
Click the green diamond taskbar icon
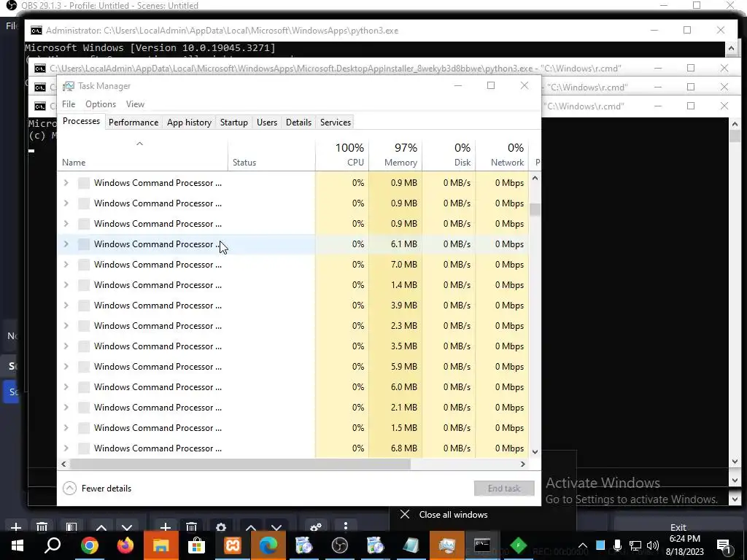coord(519,545)
